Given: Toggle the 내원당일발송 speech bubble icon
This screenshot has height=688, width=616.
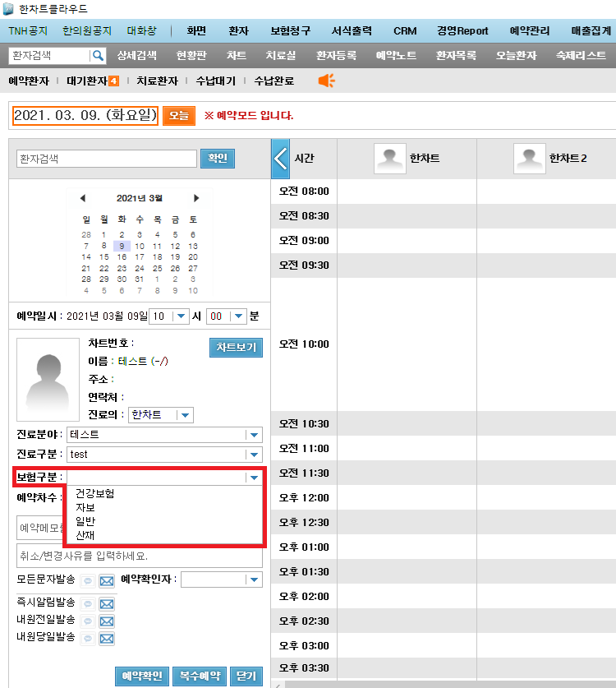Looking at the screenshot, I should coord(88,638).
